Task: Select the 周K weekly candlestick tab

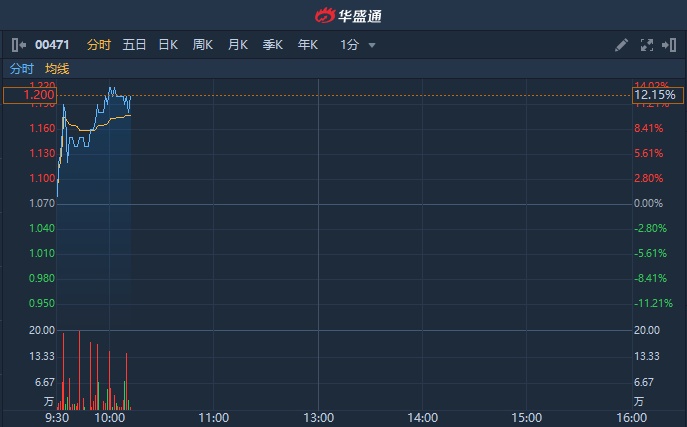Action: (203, 44)
